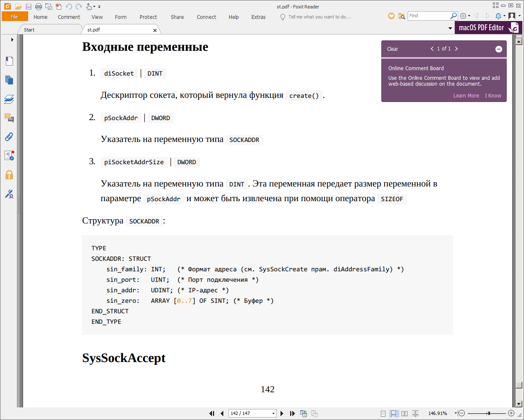This screenshot has width=524, height=420.
Task: Click the Create new PDF icon with red star
Action: pos(59,7)
